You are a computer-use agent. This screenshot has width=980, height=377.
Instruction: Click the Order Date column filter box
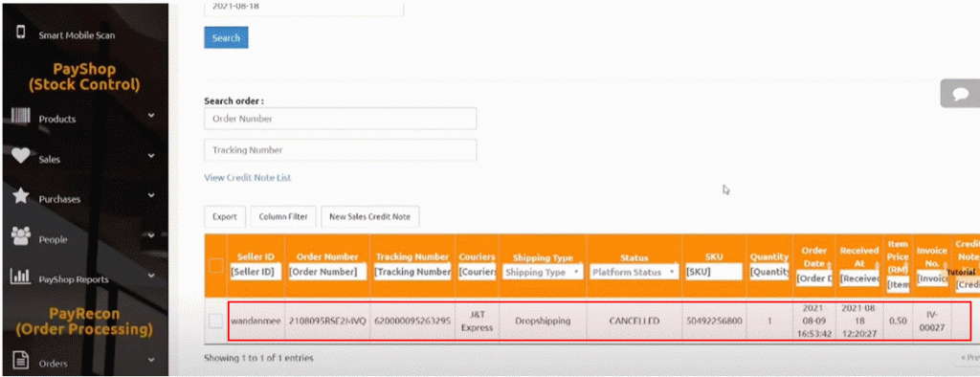814,278
